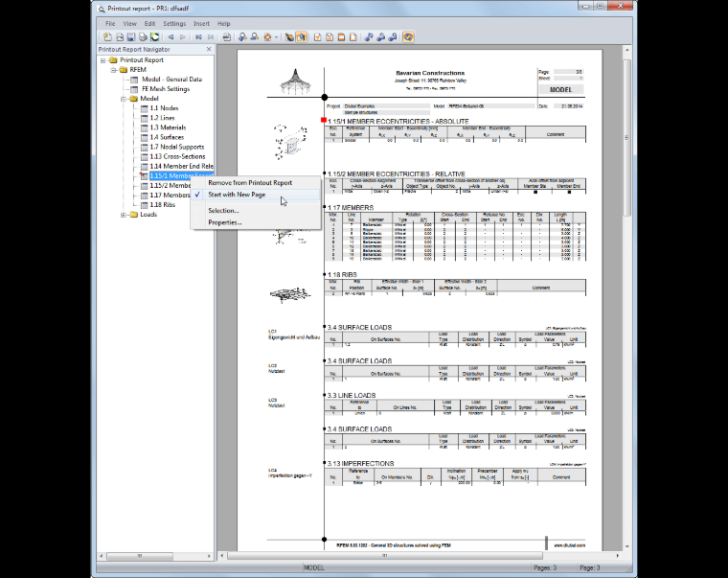
Task: Collapse the RFEM folder node
Action: (x=113, y=70)
